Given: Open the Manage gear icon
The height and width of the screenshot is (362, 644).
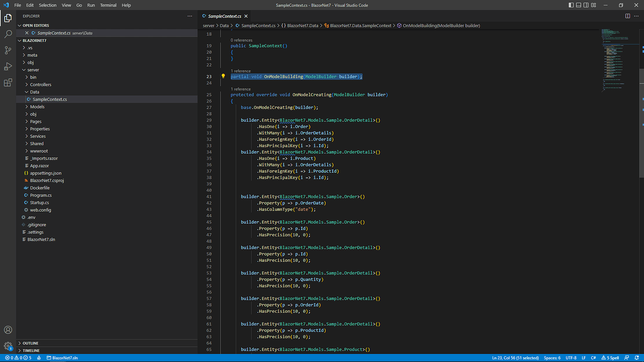Looking at the screenshot, I should coord(8,346).
